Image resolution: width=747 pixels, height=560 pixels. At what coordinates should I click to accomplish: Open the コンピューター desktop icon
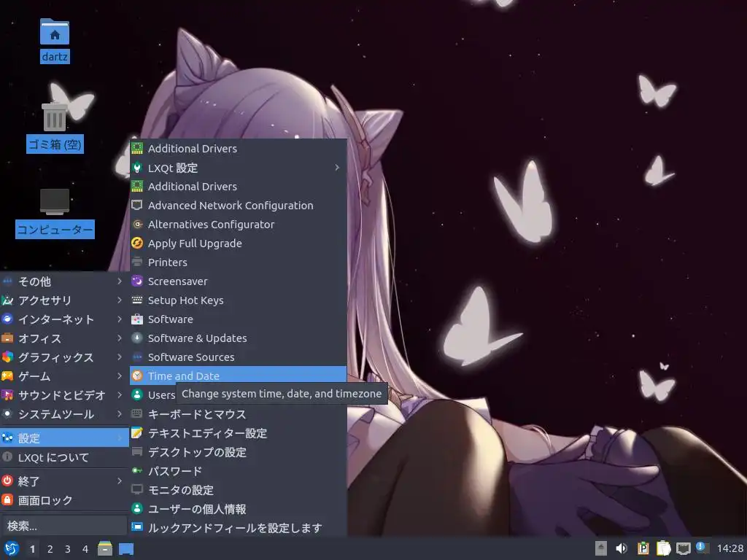[x=55, y=212]
